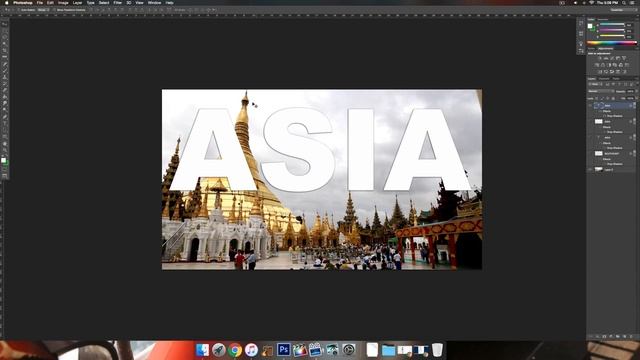The image size is (640, 360).
Task: Click the red channel slider in Color panel
Action: tap(612, 24)
